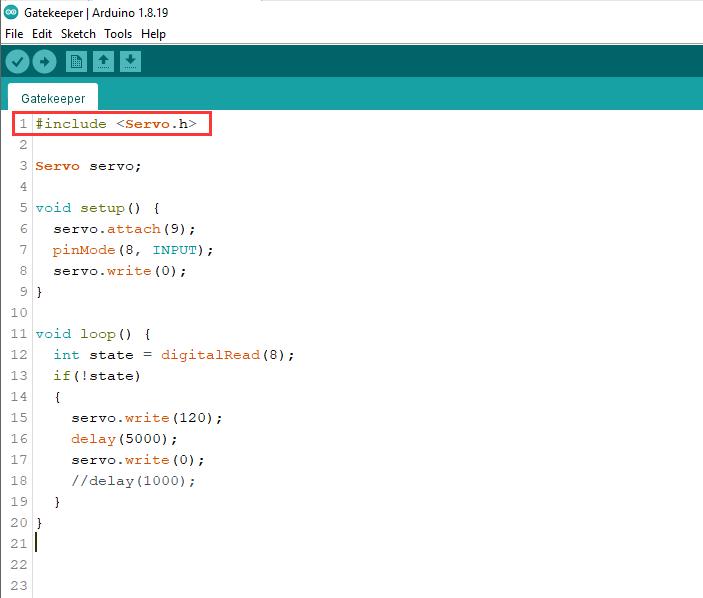Click the 'void setup() {' line
Screen dimensions: 703x598
coord(98,208)
